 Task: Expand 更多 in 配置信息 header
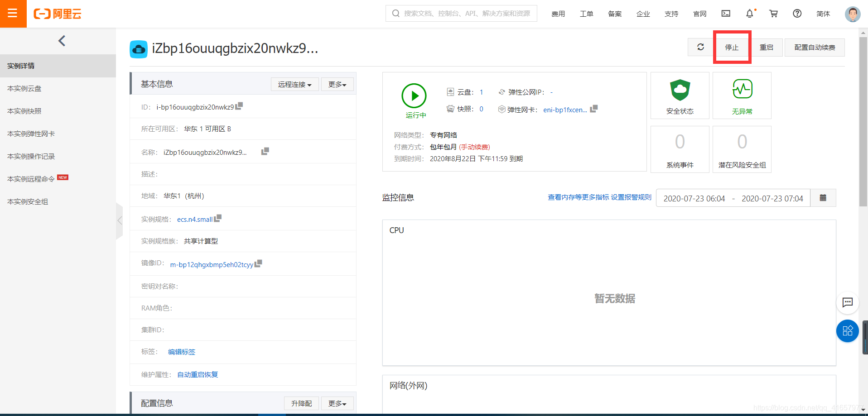point(338,403)
